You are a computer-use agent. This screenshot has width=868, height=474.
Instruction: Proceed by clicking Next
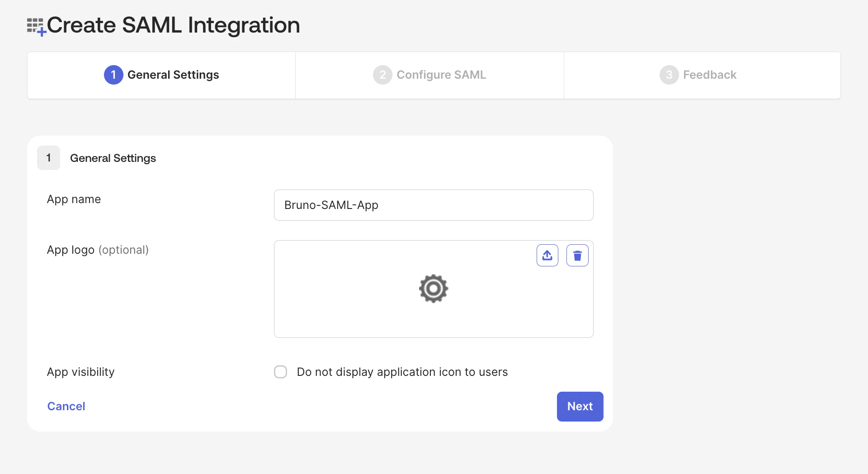[580, 406]
